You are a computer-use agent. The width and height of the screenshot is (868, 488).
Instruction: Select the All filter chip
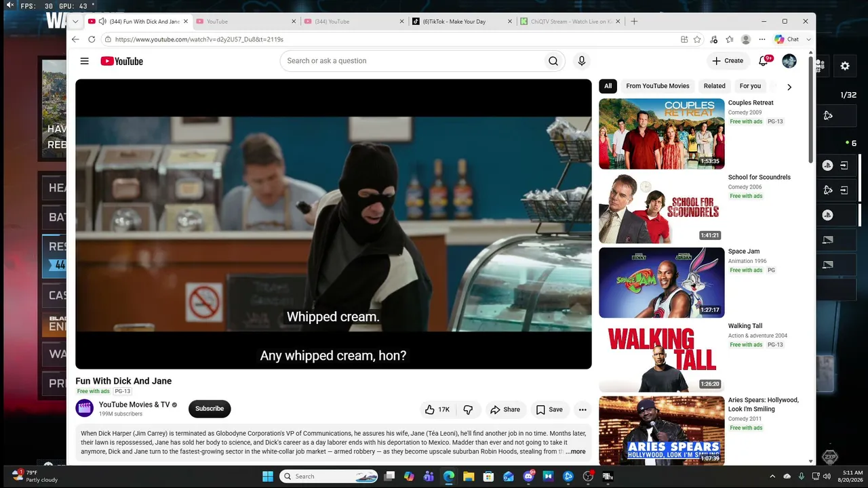click(x=608, y=86)
